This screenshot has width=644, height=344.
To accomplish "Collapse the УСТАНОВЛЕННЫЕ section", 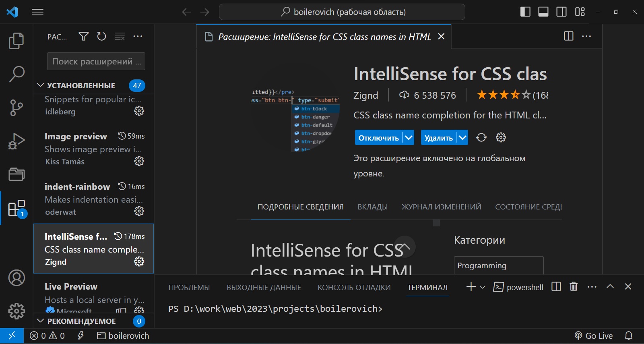I will (x=81, y=85).
